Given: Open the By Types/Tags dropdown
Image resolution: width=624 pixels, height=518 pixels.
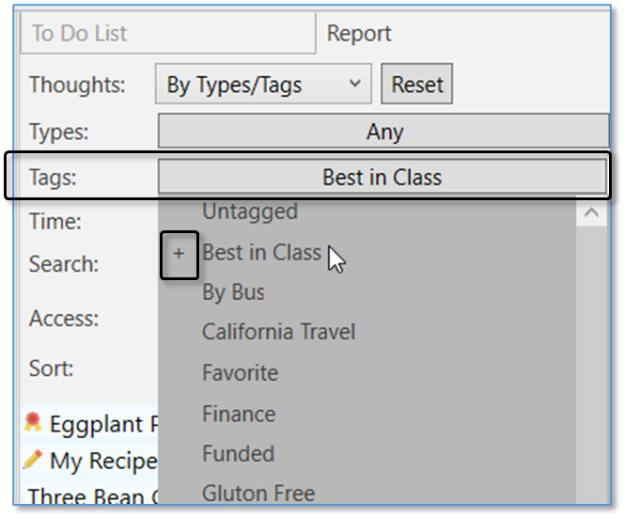Looking at the screenshot, I should pyautogui.click(x=263, y=85).
